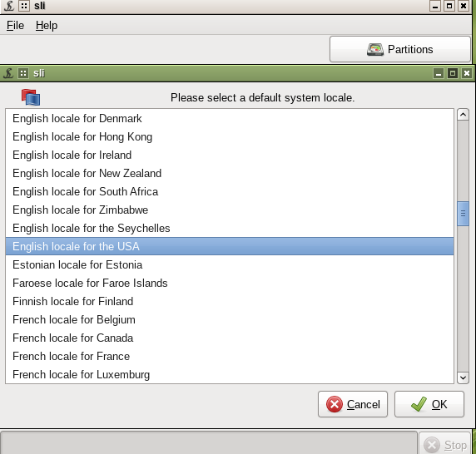
Task: Click the main window's four-dot titlebar icon
Action: pyautogui.click(x=24, y=6)
